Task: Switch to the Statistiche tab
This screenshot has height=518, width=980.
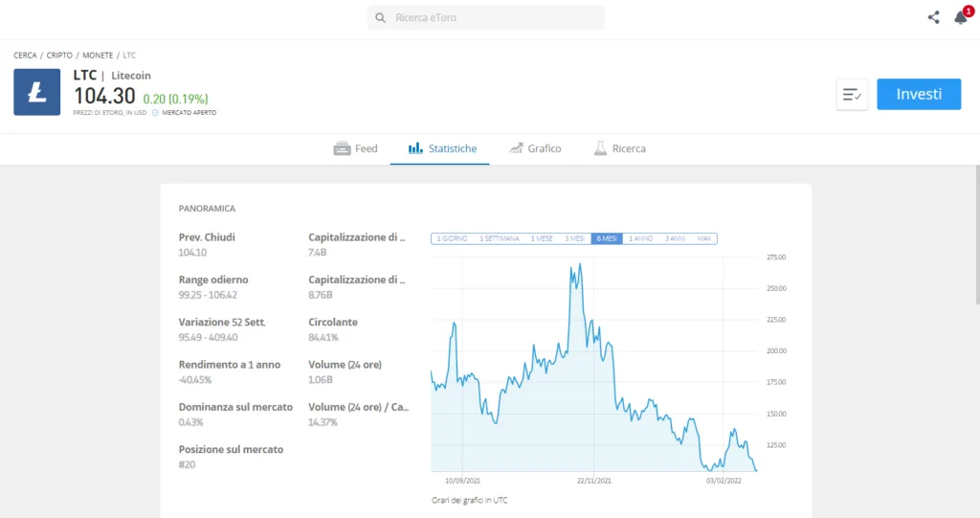Action: (440, 148)
